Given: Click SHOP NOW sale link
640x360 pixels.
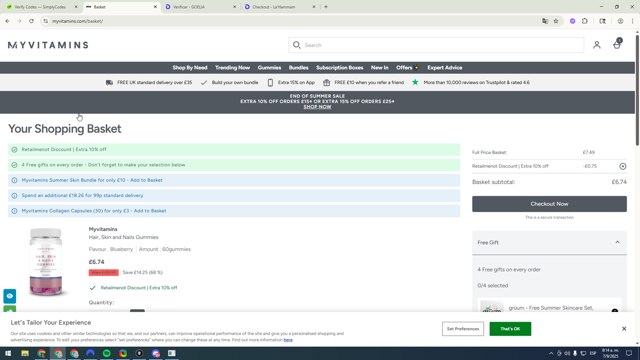Looking at the screenshot, I should [x=317, y=107].
